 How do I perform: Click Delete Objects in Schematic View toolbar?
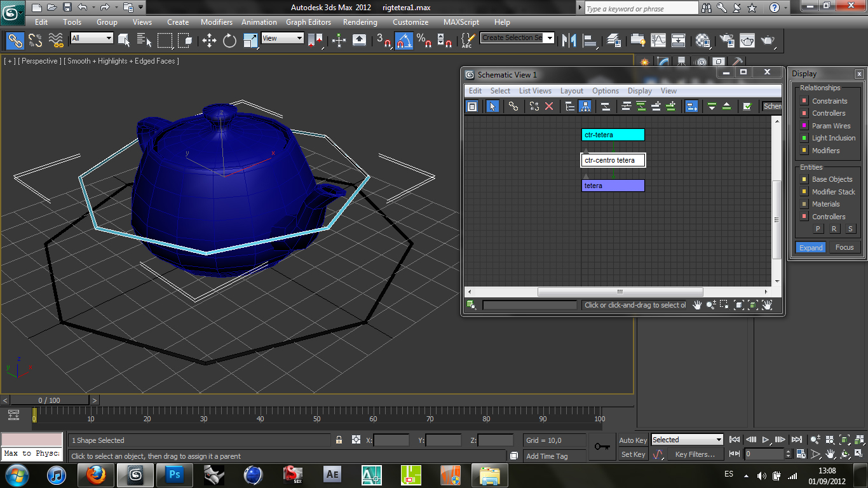(549, 107)
